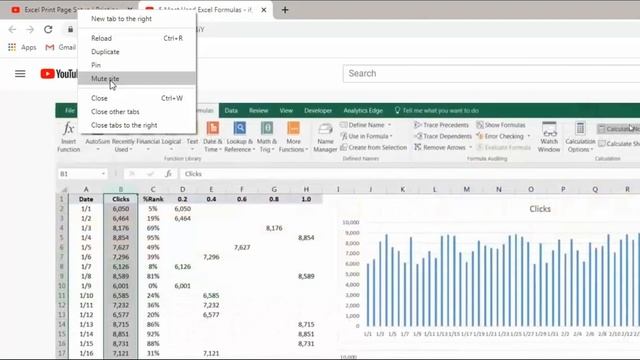Click the YouTube logo
640x360 pixels.
coord(59,74)
